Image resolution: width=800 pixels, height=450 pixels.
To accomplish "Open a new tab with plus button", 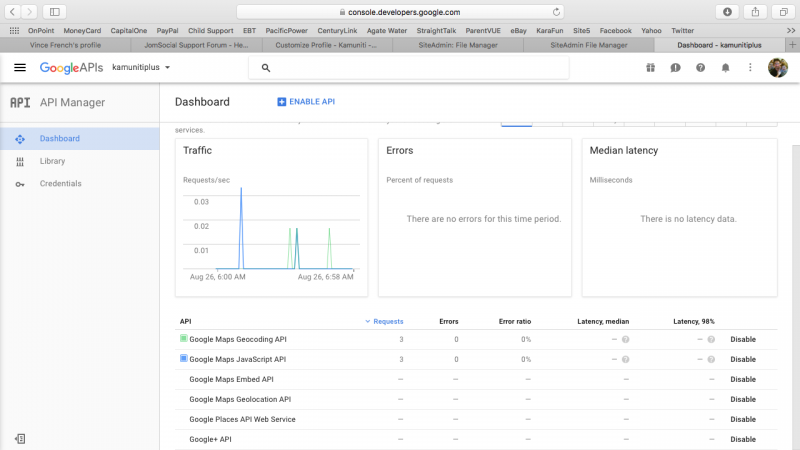I will (x=792, y=45).
